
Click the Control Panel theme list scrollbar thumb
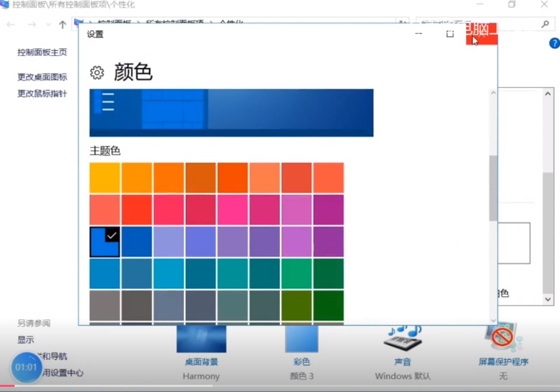pos(548,232)
